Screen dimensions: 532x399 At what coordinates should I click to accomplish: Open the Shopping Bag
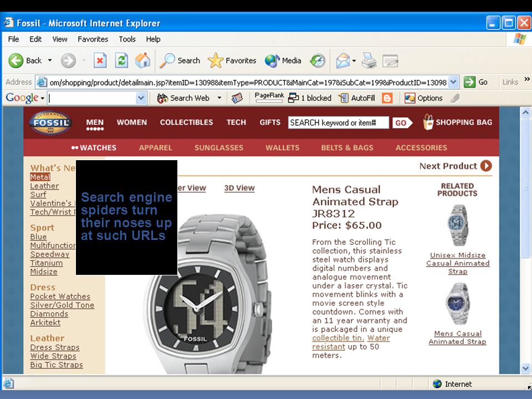tap(457, 122)
